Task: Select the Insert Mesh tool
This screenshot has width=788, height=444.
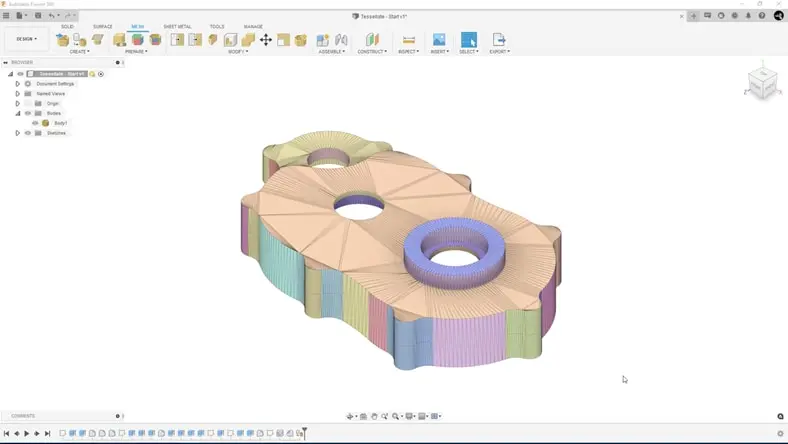Action: coord(62,39)
